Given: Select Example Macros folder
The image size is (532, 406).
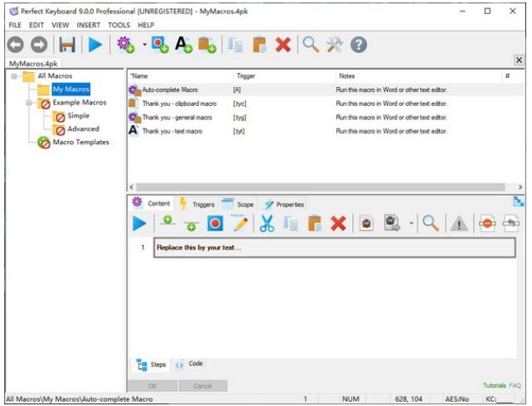Looking at the screenshot, I should tap(80, 103).
